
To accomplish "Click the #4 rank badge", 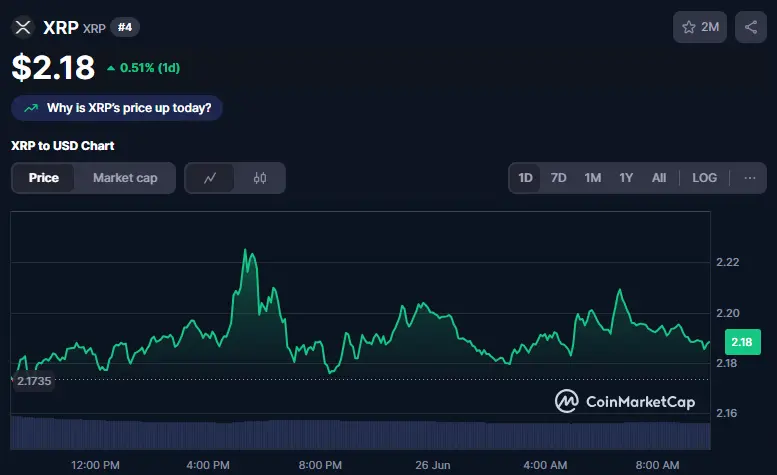I will 125,27.
